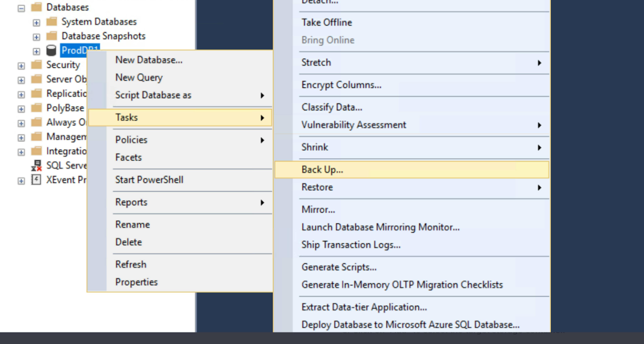644x344 pixels.
Task: Click the Databases folder icon
Action: (x=37, y=7)
